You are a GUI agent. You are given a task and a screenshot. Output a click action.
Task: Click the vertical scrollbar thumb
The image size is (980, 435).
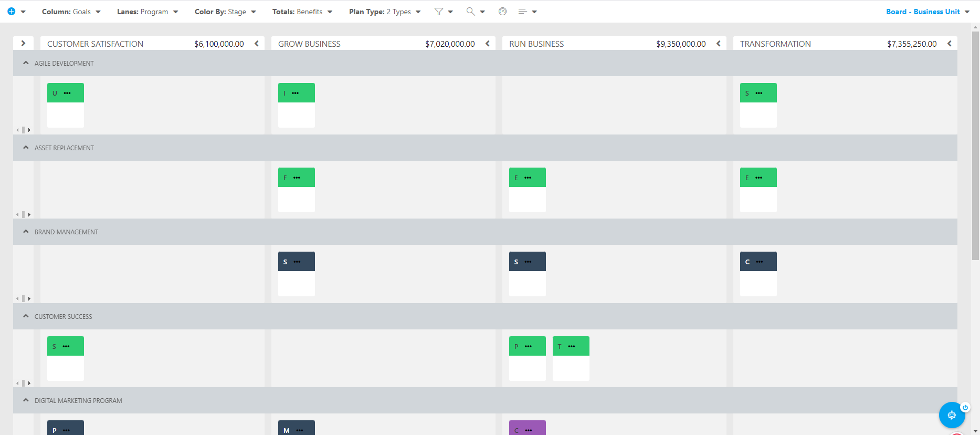point(975,146)
